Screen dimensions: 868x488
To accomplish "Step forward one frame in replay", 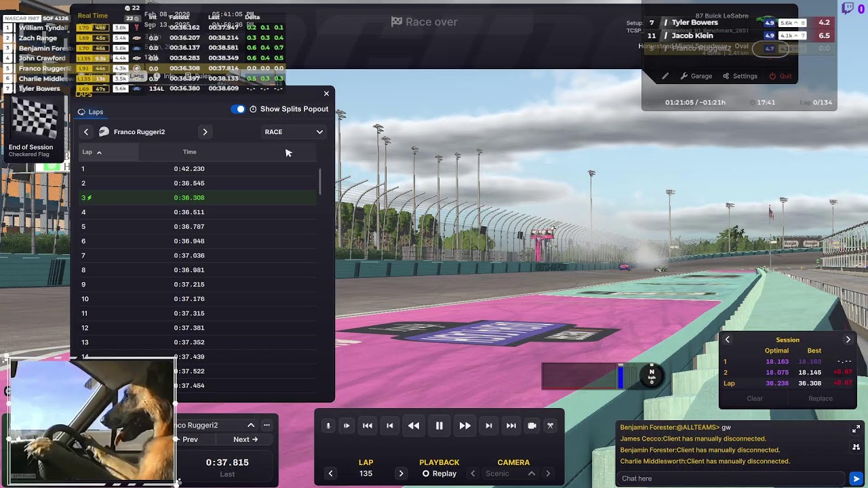I will (489, 426).
